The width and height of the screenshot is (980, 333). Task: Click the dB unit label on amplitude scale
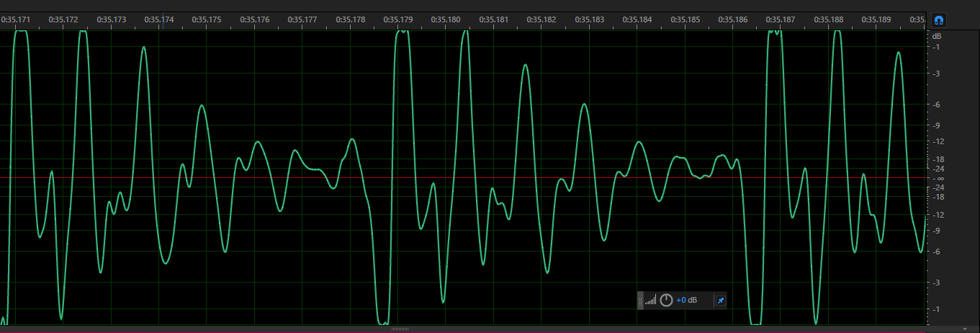click(936, 36)
